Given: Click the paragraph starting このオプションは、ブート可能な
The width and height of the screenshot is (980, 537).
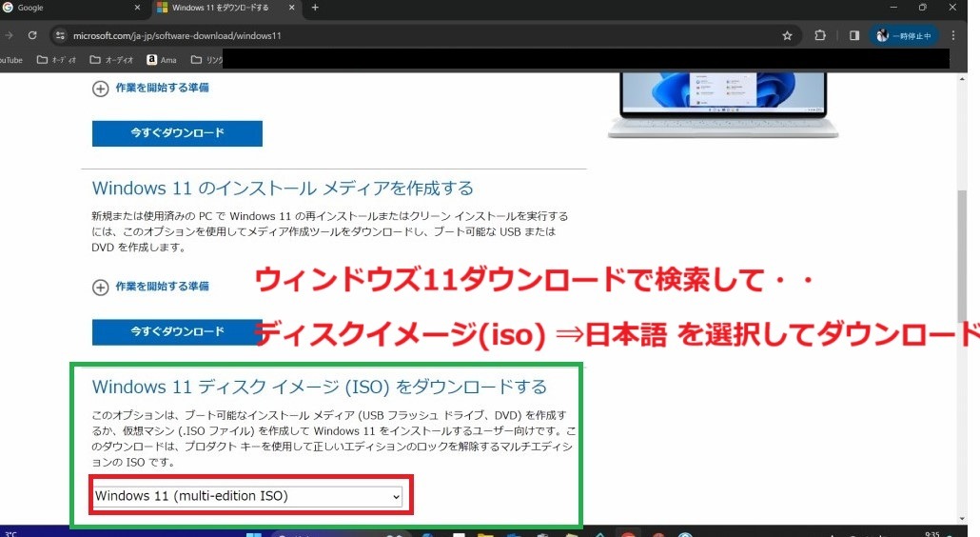Looking at the screenshot, I should click(x=334, y=439).
